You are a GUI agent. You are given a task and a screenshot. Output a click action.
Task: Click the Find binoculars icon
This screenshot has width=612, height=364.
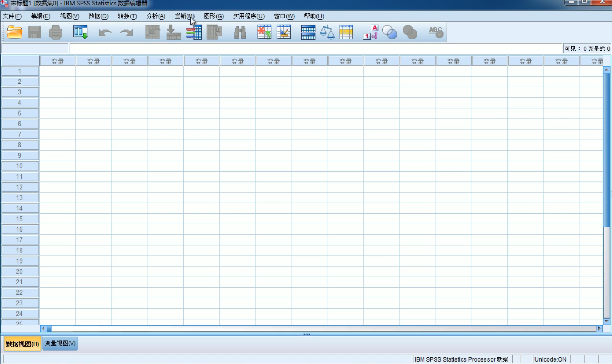240,32
